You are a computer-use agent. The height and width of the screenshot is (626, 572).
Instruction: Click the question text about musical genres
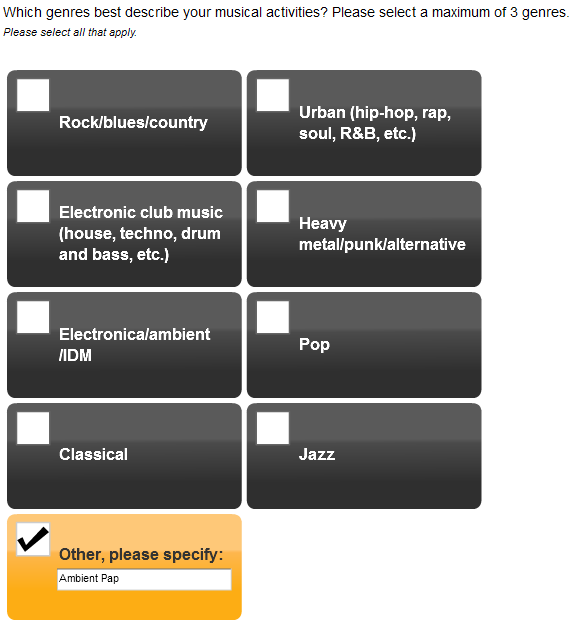(286, 12)
